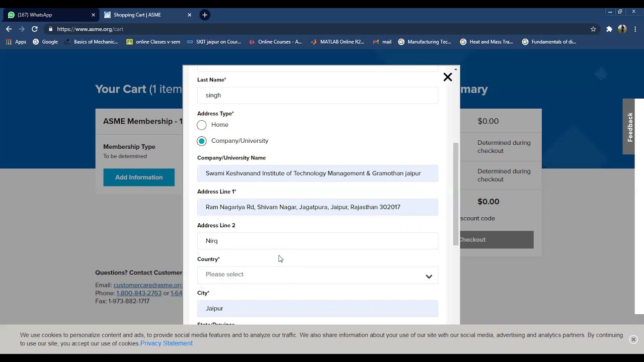Open the Basics of Mechanic... bookmark

pyautogui.click(x=91, y=42)
